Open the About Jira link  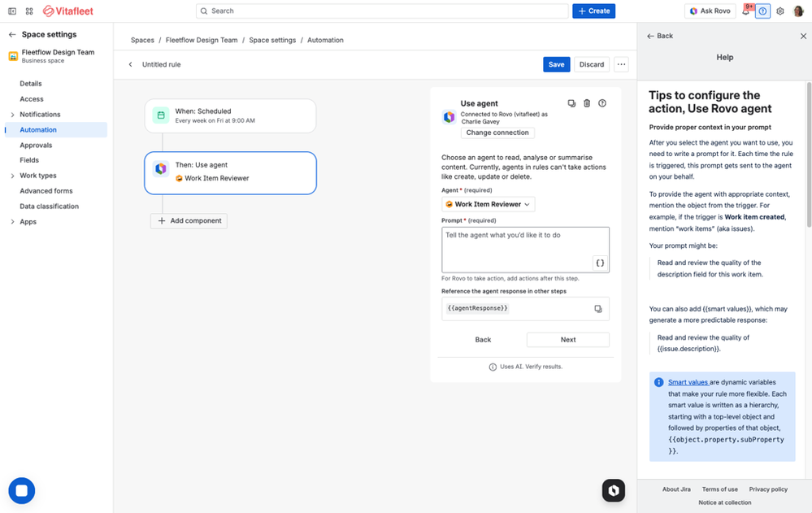click(x=676, y=489)
